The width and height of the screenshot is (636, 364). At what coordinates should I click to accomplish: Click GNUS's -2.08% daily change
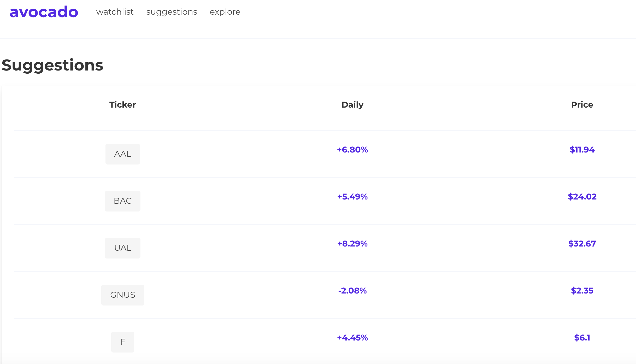point(352,291)
